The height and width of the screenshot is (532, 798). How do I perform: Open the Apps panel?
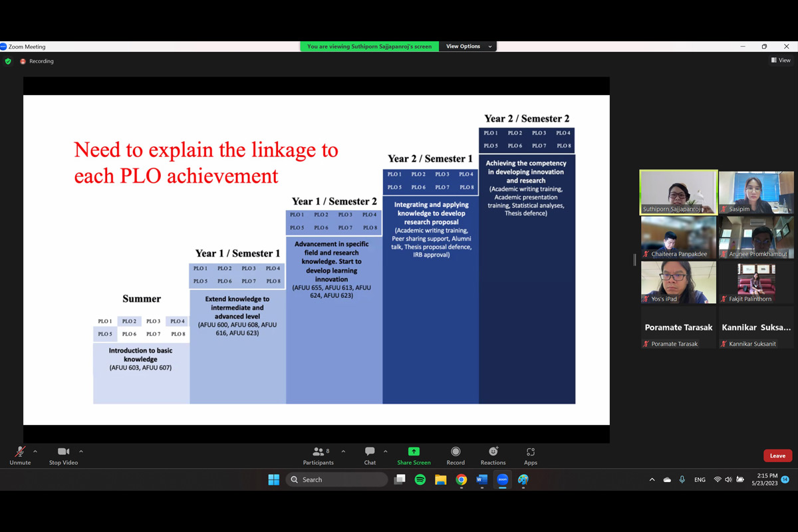(530, 455)
